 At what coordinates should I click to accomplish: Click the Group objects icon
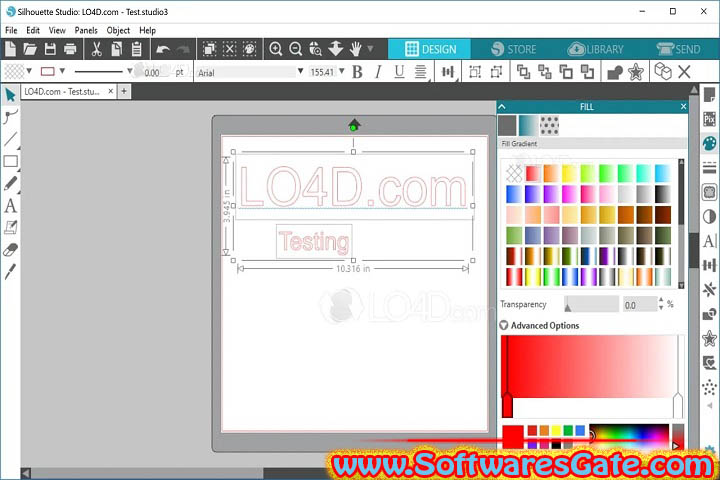[475, 72]
